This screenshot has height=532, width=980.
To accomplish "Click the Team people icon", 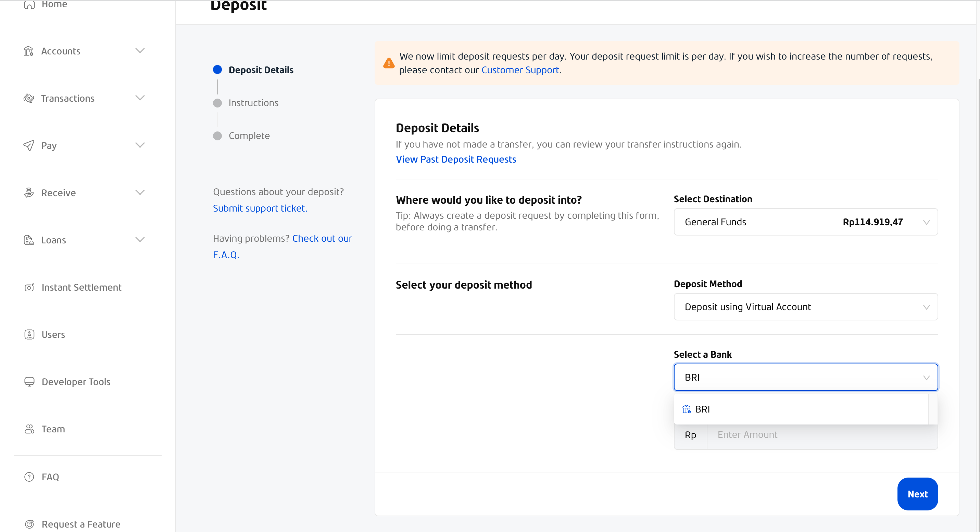I will click(x=29, y=429).
